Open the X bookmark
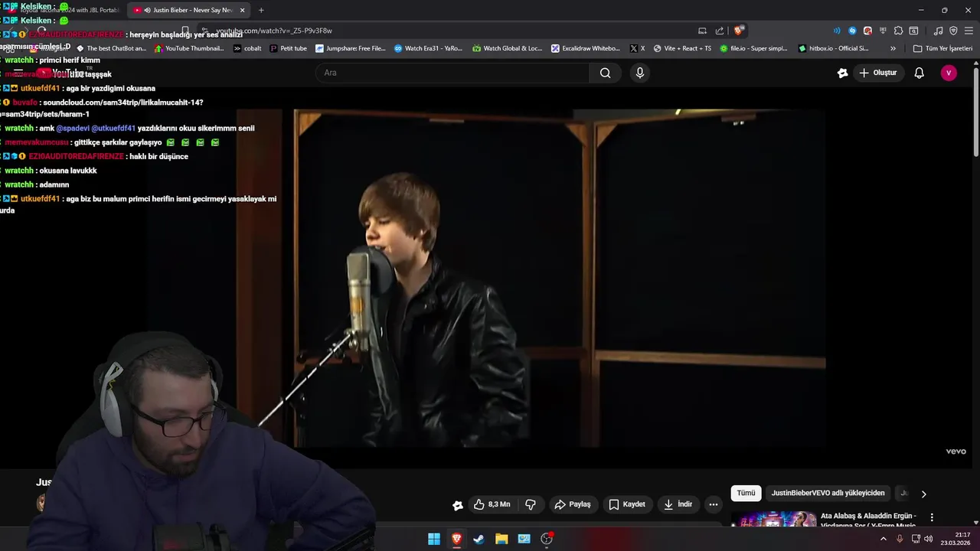Screen dimensions: 980x551 pos(637,48)
